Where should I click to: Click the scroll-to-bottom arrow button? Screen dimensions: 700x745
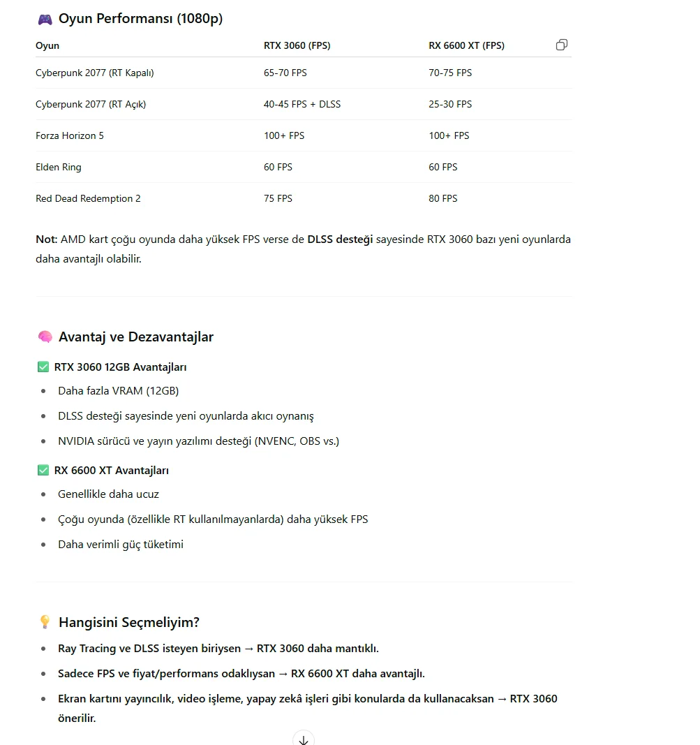tap(304, 739)
